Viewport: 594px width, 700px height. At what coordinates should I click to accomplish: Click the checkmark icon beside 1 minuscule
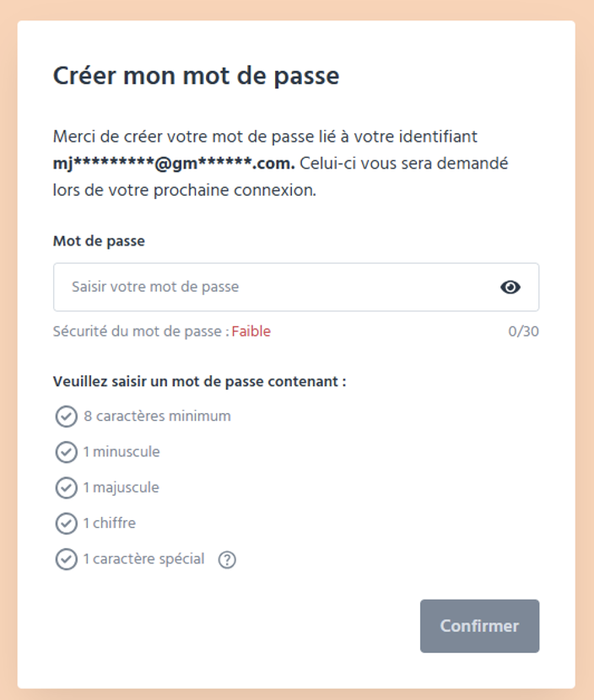click(66, 452)
